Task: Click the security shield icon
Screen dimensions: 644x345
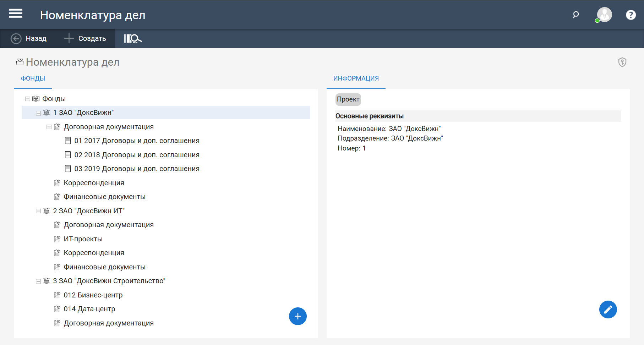Action: pos(622,62)
